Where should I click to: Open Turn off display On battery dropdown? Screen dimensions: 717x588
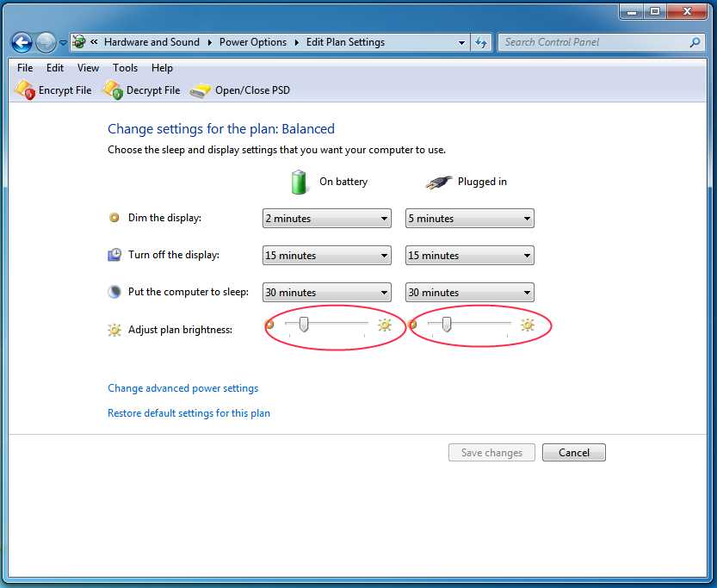tap(326, 255)
